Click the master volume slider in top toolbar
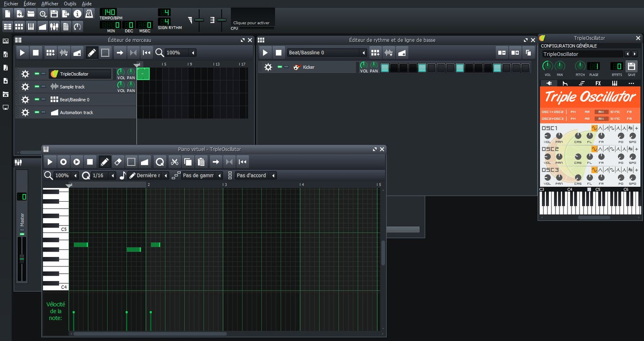The height and width of the screenshot is (341, 644). [x=199, y=20]
